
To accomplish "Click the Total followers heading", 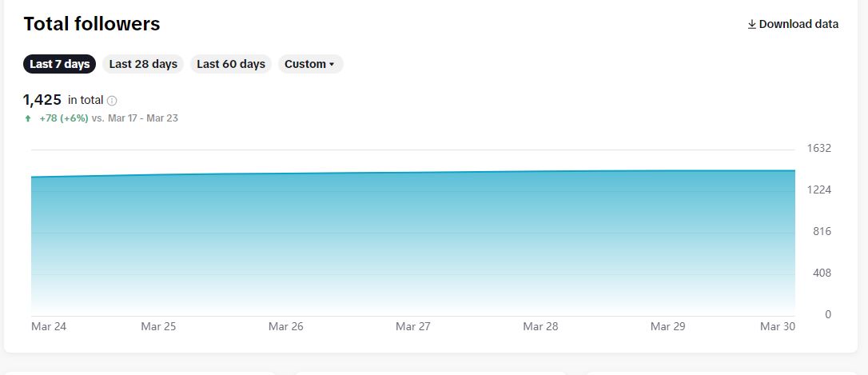I will (92, 24).
